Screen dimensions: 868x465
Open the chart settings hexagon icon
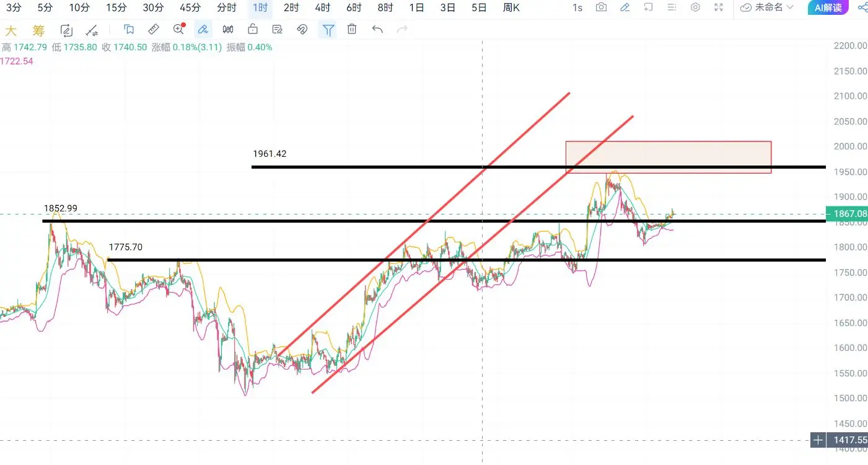point(695,7)
